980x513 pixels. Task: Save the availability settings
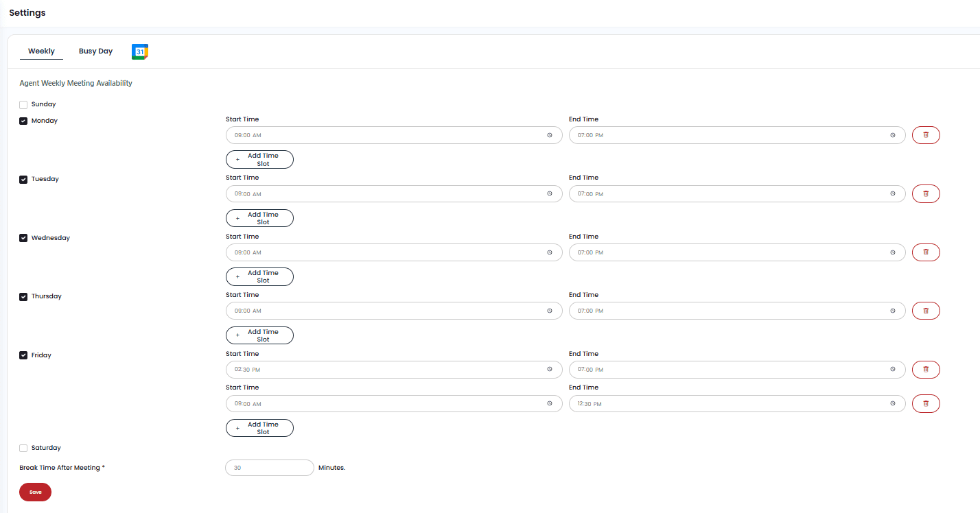pos(35,492)
